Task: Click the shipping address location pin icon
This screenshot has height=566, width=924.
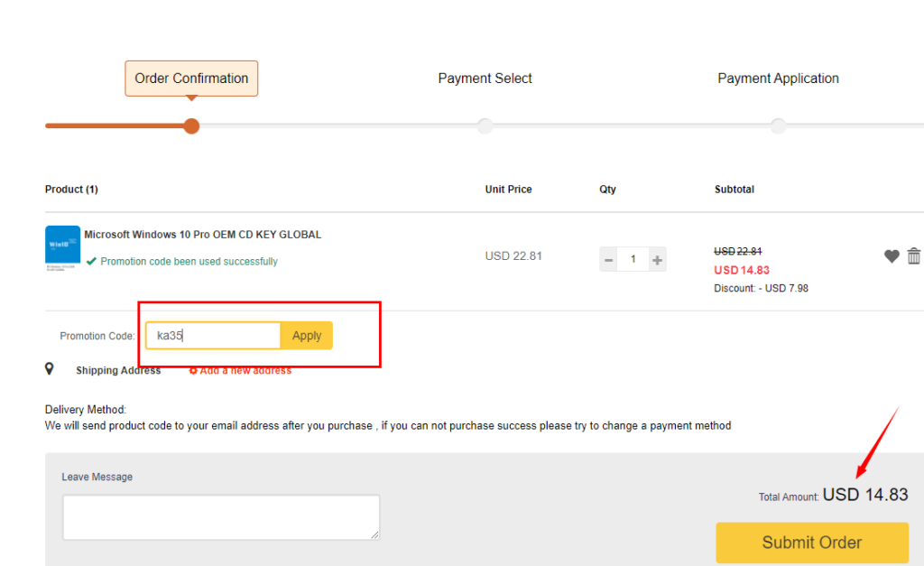Action: tap(50, 369)
